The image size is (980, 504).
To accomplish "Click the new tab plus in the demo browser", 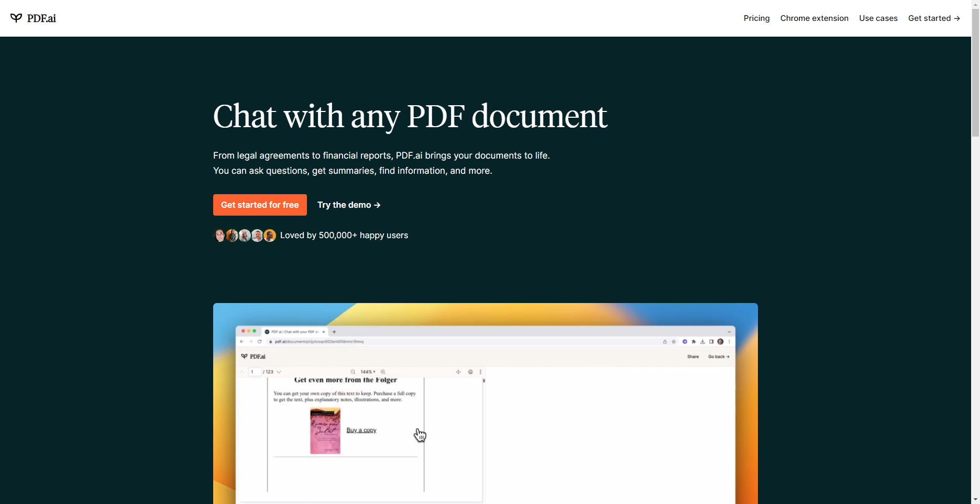I will 334,332.
